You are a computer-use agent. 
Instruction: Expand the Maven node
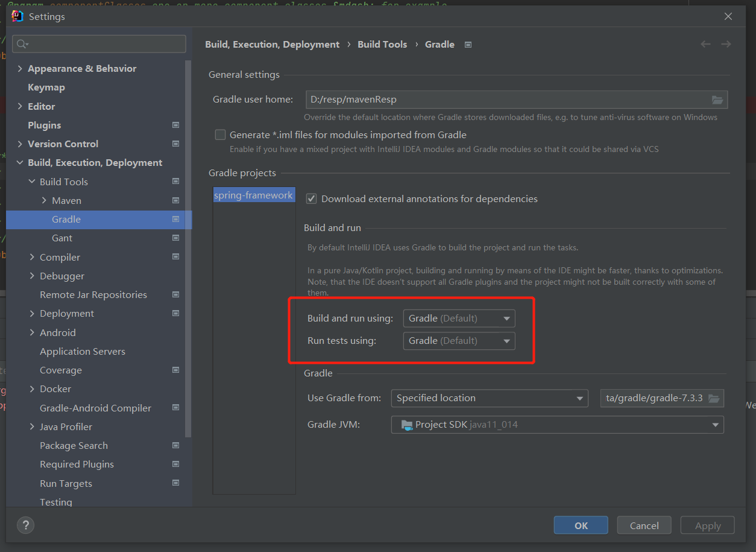tap(44, 200)
